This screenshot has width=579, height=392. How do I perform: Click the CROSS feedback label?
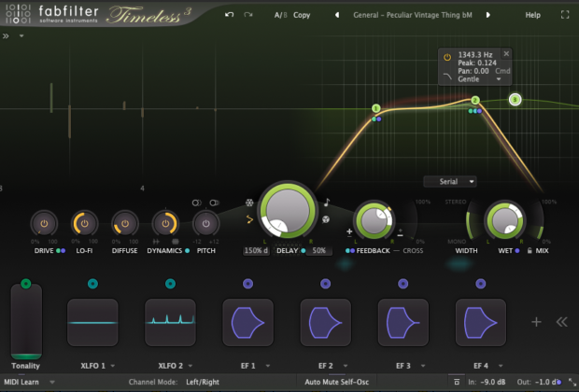click(x=413, y=251)
